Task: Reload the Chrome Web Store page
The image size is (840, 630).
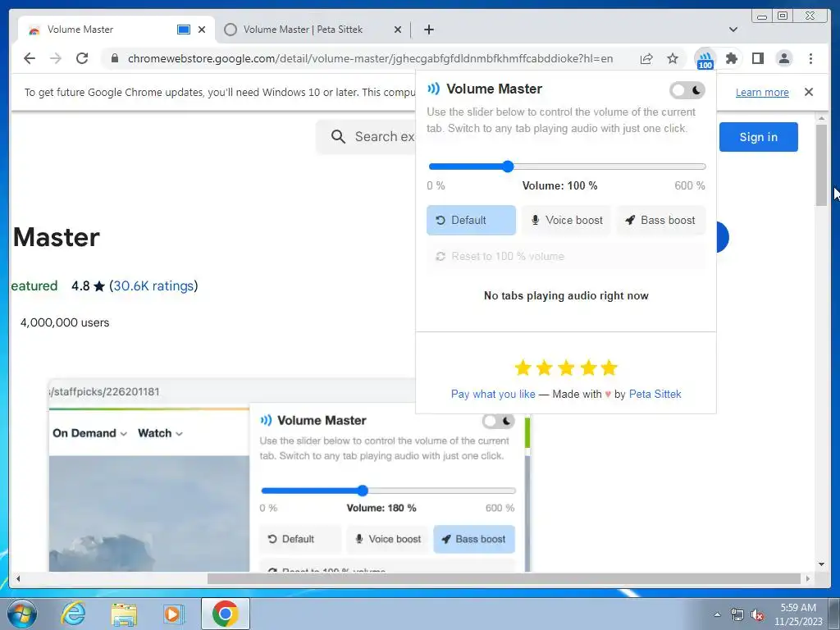Action: (x=82, y=58)
